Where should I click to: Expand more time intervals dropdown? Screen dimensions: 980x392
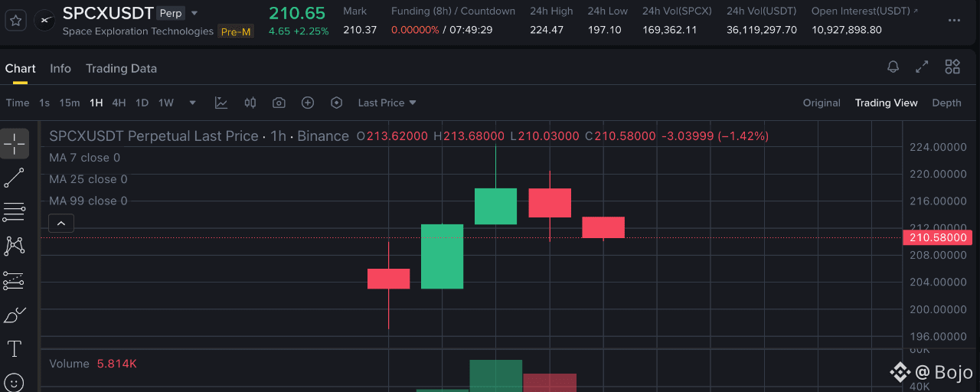tap(192, 103)
